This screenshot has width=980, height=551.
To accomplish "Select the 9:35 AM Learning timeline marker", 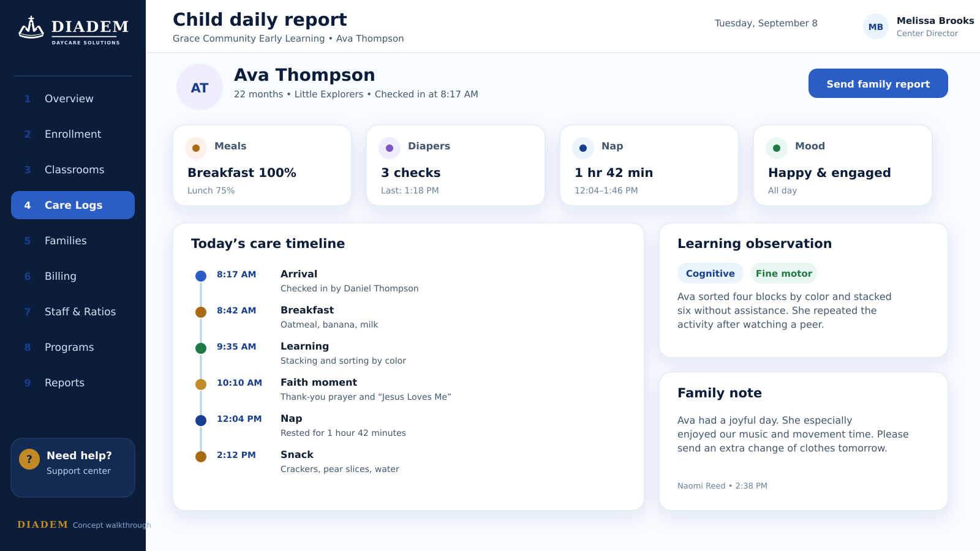I will pyautogui.click(x=201, y=348).
